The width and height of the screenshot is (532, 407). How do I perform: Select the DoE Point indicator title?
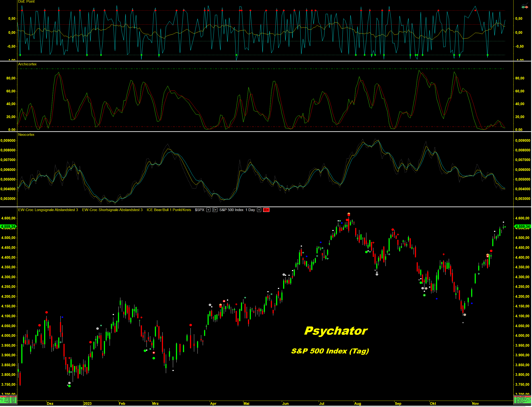(26, 2)
